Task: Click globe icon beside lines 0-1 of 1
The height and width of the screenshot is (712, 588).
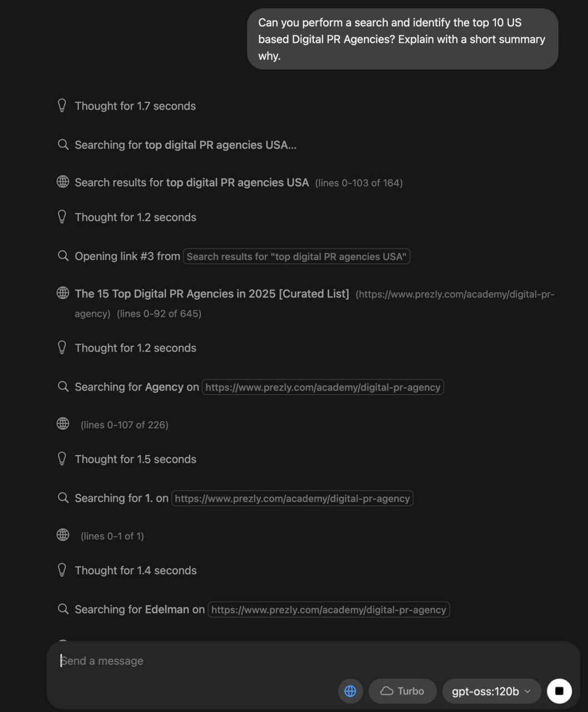Action: point(63,535)
